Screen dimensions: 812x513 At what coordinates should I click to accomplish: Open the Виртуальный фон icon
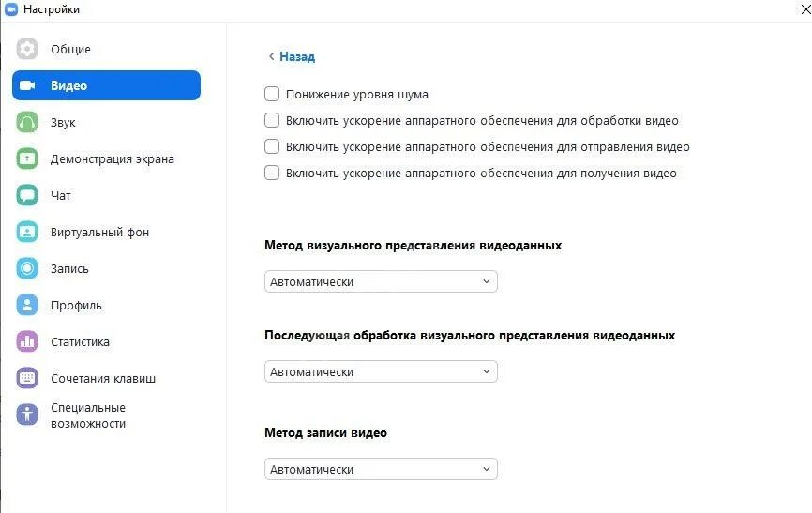click(27, 232)
